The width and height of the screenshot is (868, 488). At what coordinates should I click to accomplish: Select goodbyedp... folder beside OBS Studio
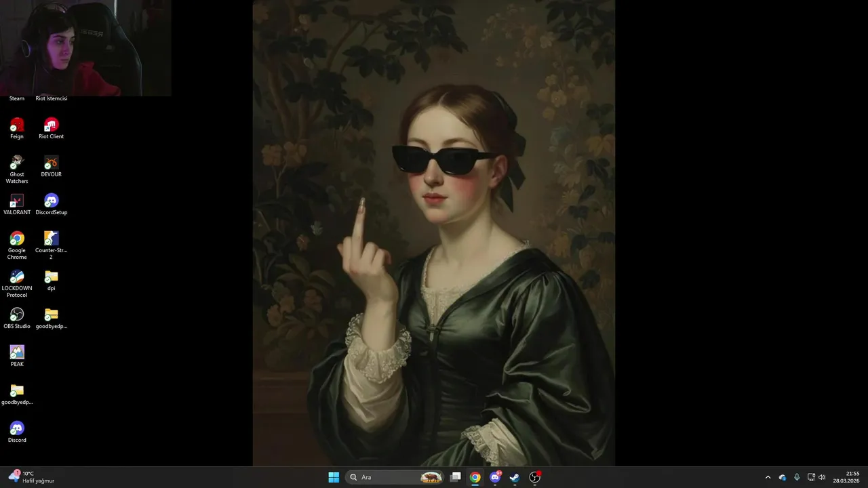(x=52, y=319)
